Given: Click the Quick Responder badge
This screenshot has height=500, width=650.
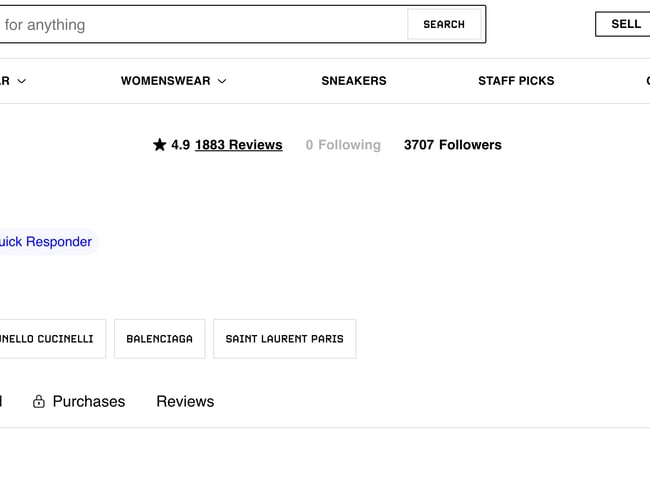Looking at the screenshot, I should pos(46,242).
